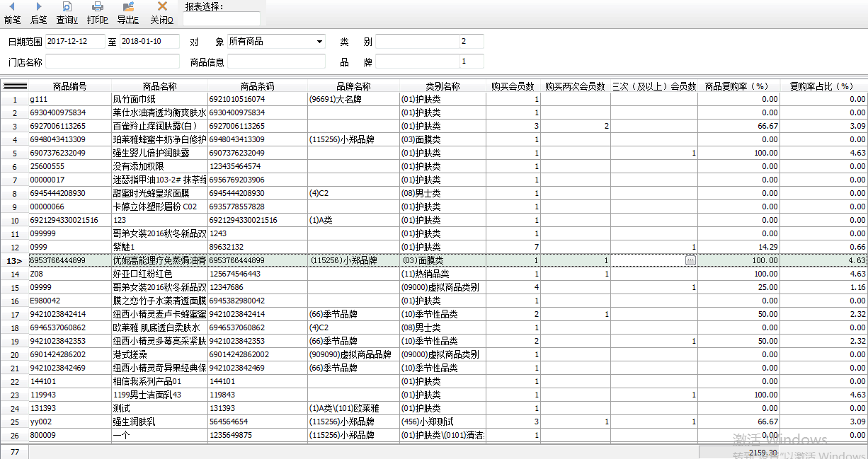Click category (11)热销品类 cell
This screenshot has width=868, height=459.
pyautogui.click(x=442, y=274)
